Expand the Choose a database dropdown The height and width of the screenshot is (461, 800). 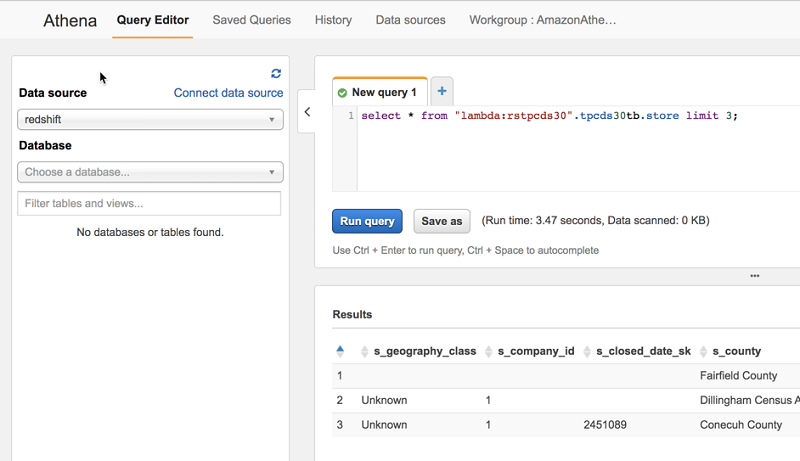150,172
